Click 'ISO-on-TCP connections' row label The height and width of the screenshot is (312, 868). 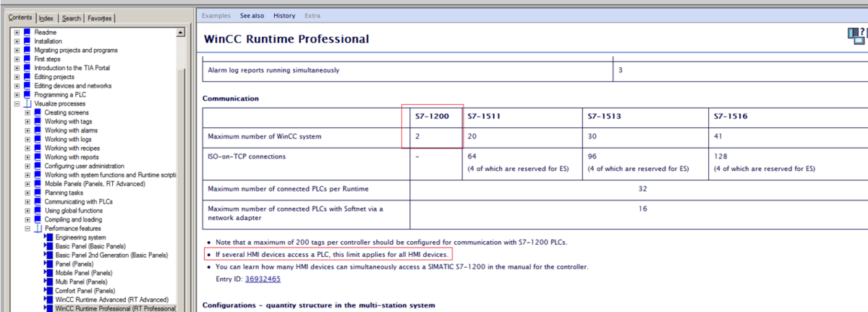click(247, 156)
